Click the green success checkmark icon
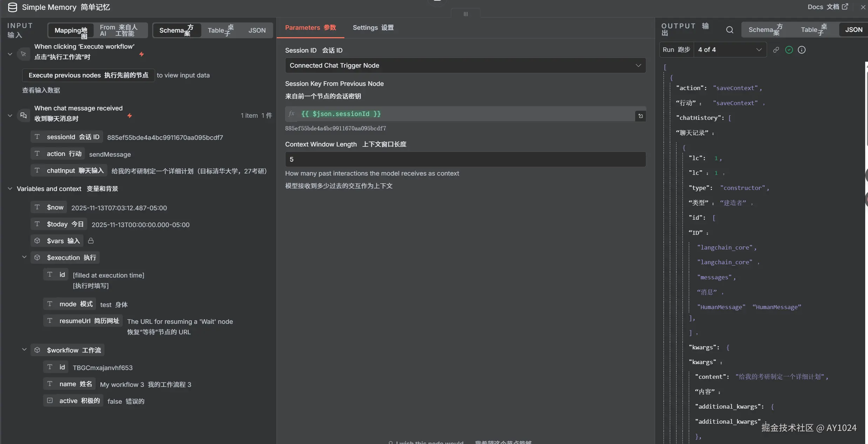This screenshot has width=868, height=444. (789, 50)
